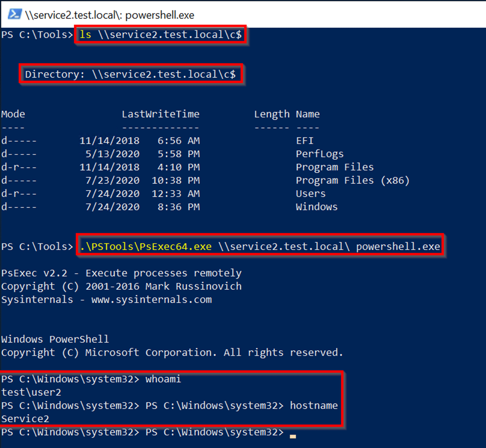Click the 'Program Files (x86)' directory name
486x448 pixels.
[353, 181]
